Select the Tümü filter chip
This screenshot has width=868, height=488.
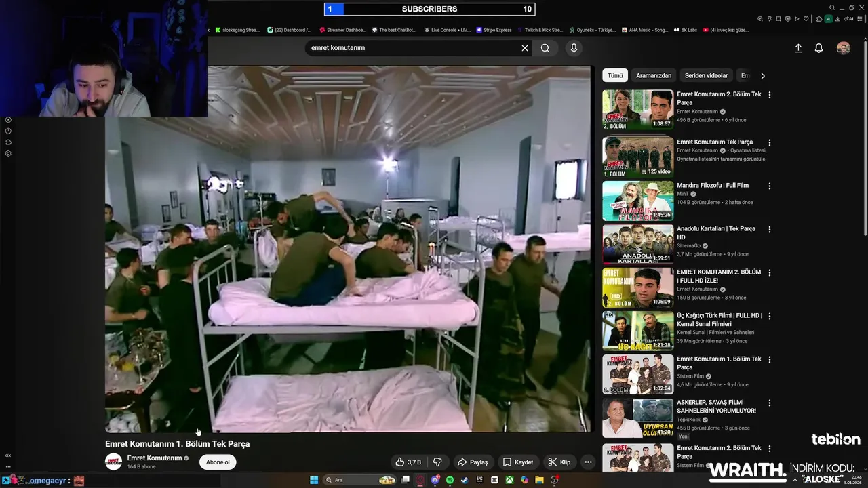(x=615, y=75)
